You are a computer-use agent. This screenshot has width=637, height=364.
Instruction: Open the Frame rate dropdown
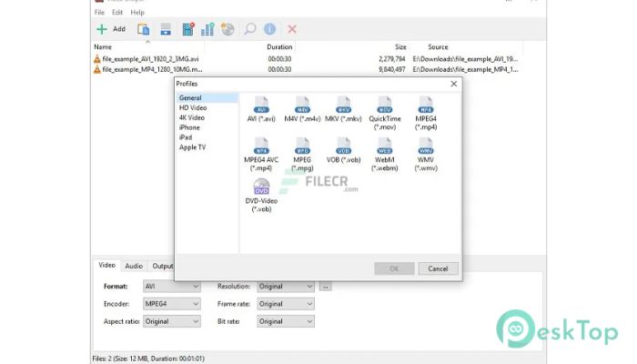pyautogui.click(x=286, y=304)
